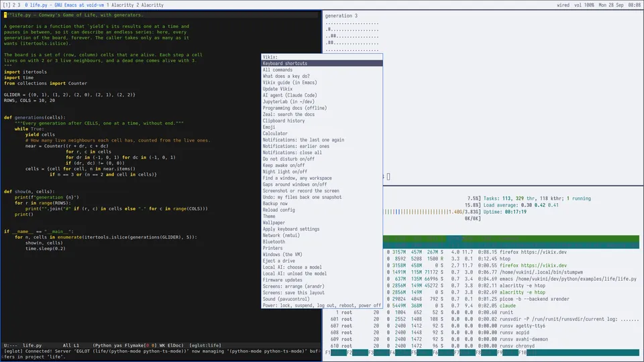Image resolution: width=644 pixels, height=362 pixels.
Task: Select Update Vikix menu entry
Action: click(x=322, y=89)
